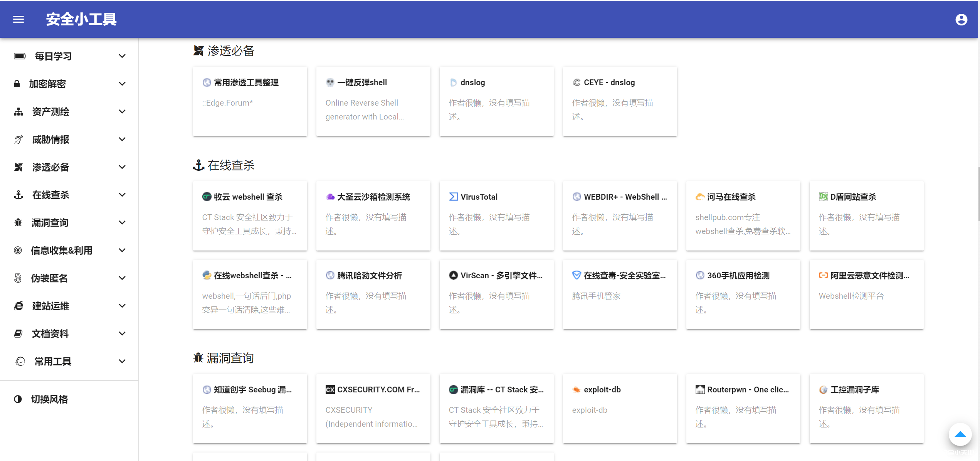Click the scroll-to-top floating button

tap(960, 434)
